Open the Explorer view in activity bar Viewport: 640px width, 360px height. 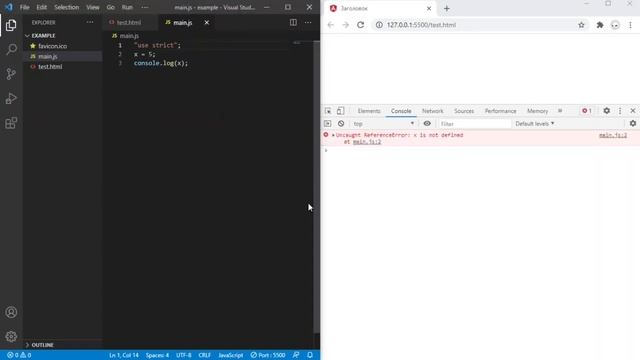point(11,25)
